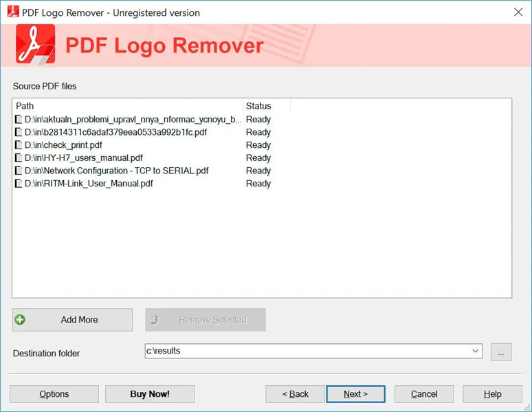The height and width of the screenshot is (412, 532).
Task: Sort by the Status column header
Action: click(267, 106)
